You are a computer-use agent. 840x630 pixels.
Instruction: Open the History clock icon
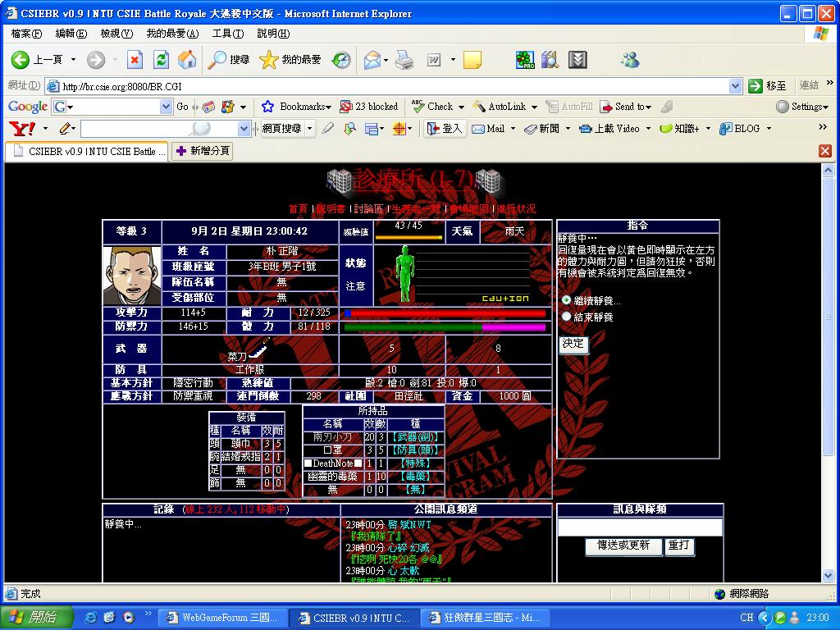click(x=341, y=59)
